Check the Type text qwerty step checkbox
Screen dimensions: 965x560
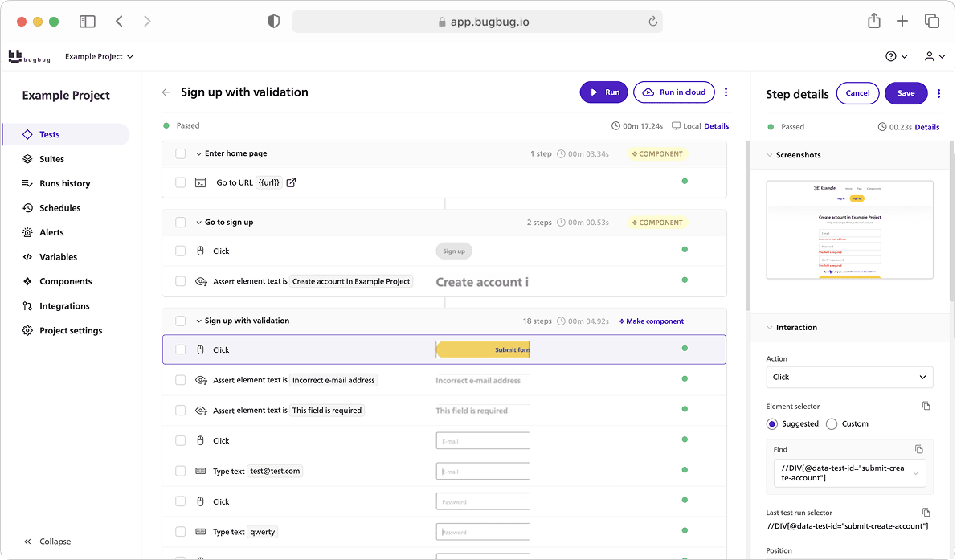tap(181, 531)
